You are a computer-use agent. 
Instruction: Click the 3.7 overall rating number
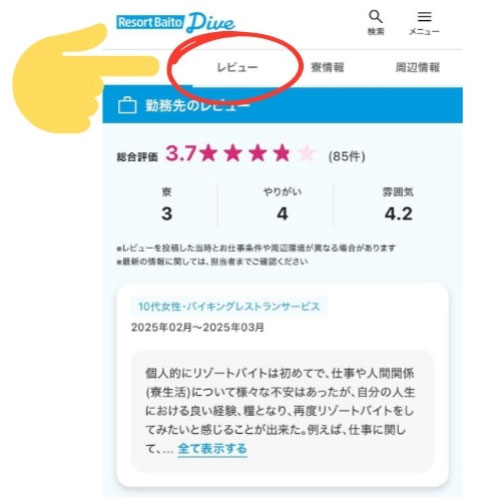pyautogui.click(x=181, y=153)
